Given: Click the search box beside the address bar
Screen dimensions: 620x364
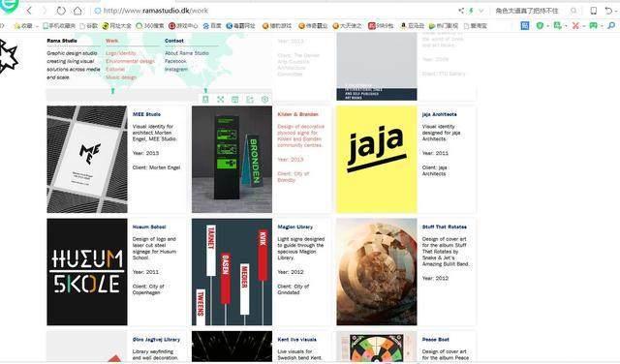Looking at the screenshot, I should point(532,11).
